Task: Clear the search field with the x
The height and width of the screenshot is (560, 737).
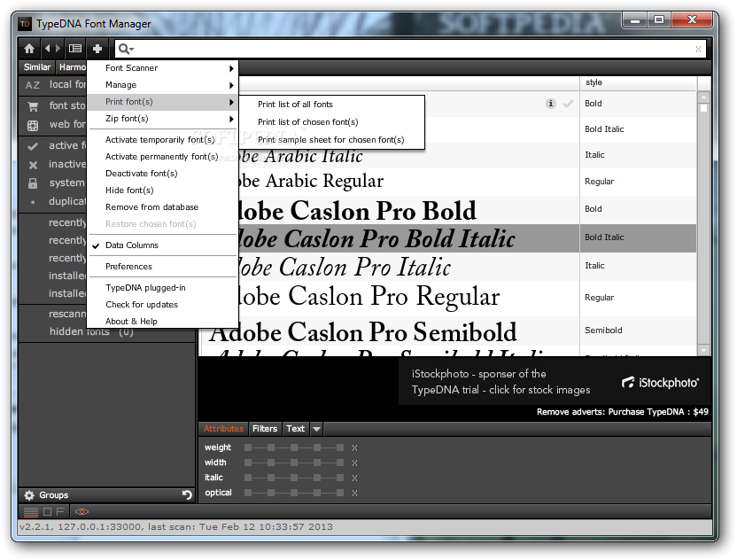Action: pyautogui.click(x=698, y=49)
